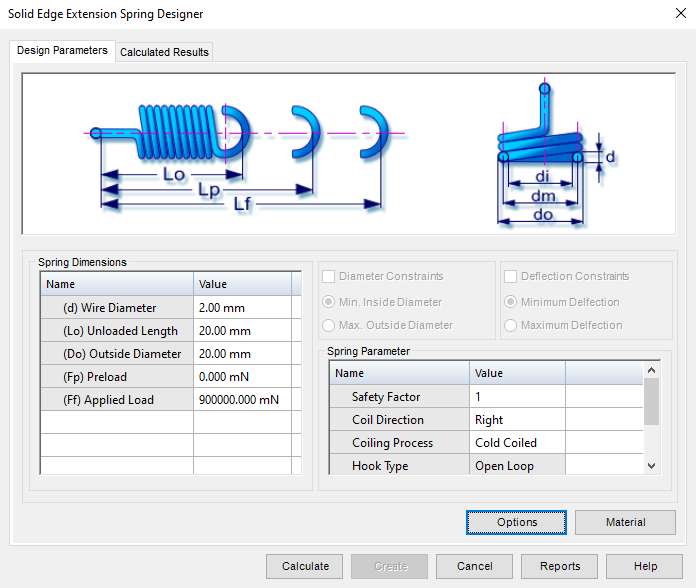696x588 pixels.
Task: Edit the Outside Diameter value cell
Action: 242,353
